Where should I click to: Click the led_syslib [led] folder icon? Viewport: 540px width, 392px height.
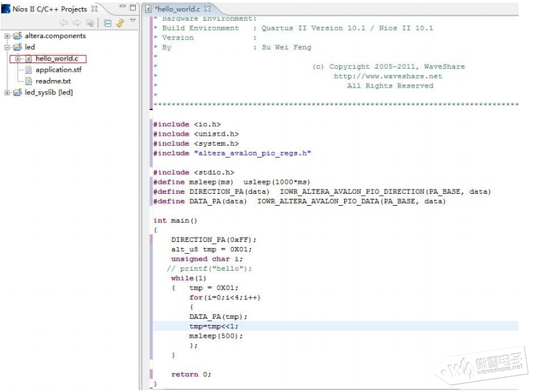(18, 93)
